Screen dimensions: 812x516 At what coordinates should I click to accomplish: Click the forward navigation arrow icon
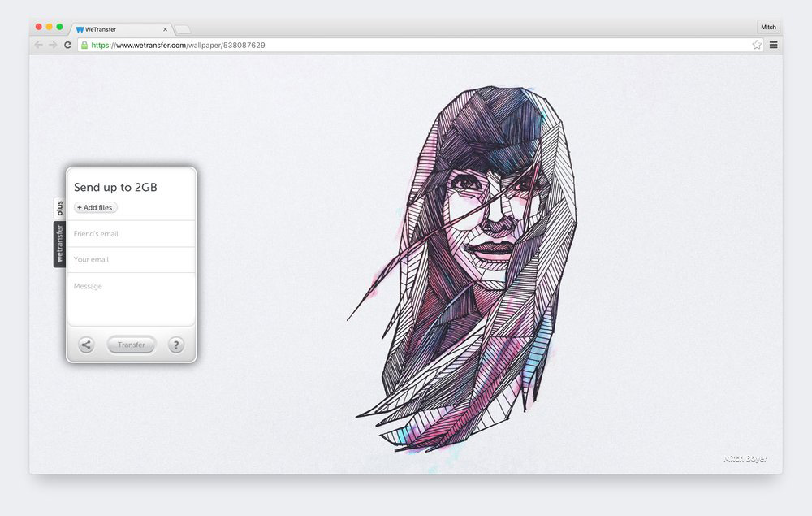52,45
